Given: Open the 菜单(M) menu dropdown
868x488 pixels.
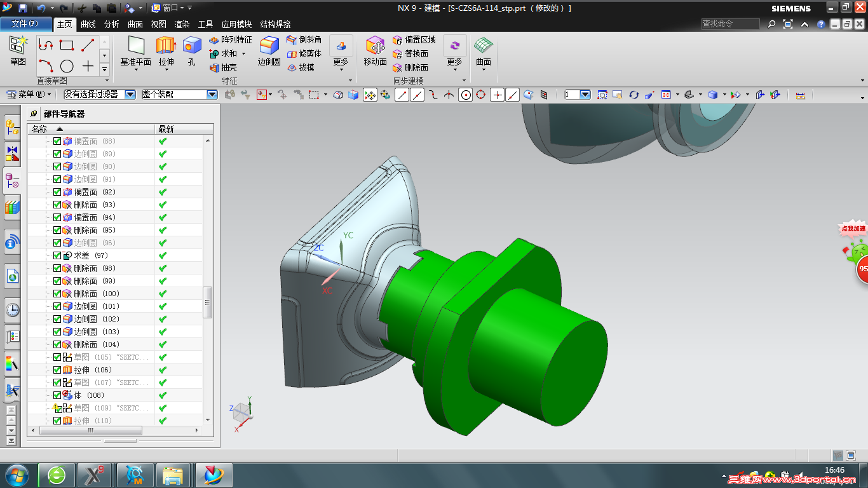Looking at the screenshot, I should pos(29,94).
